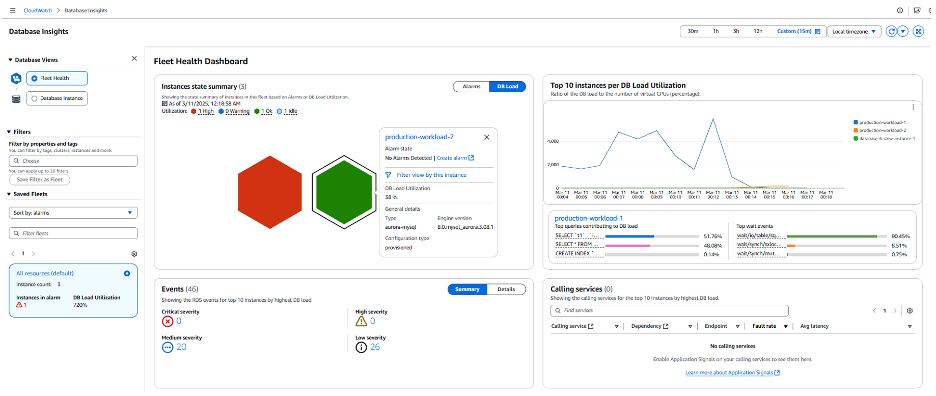This screenshot has height=396, width=936.
Task: Open Calling services table settings gear
Action: click(x=910, y=311)
